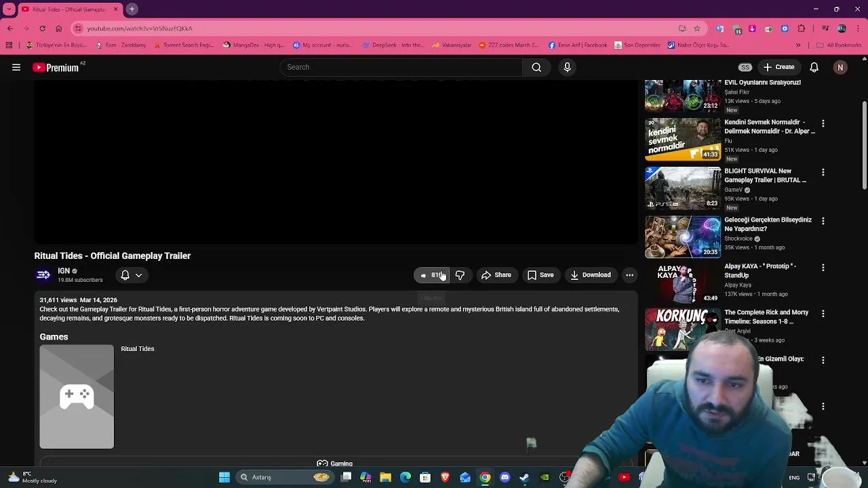868x488 pixels.
Task: Save the video to a playlist
Action: click(x=540, y=274)
